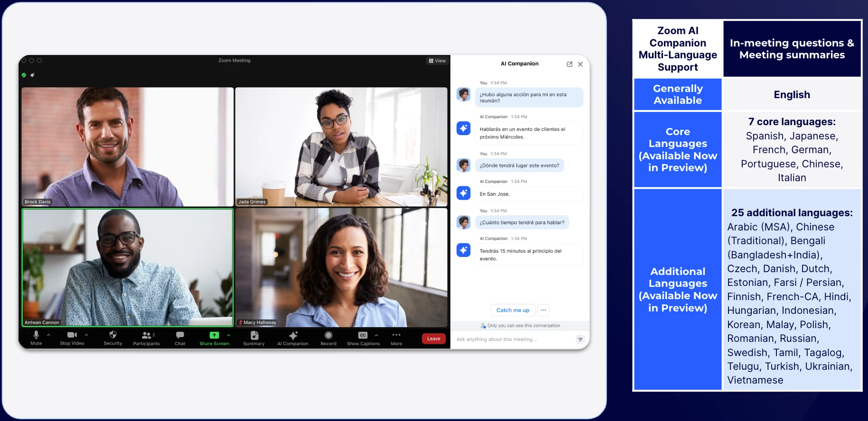Screen dimensions: 868x421
Task: Open the Chat panel
Action: 180,338
